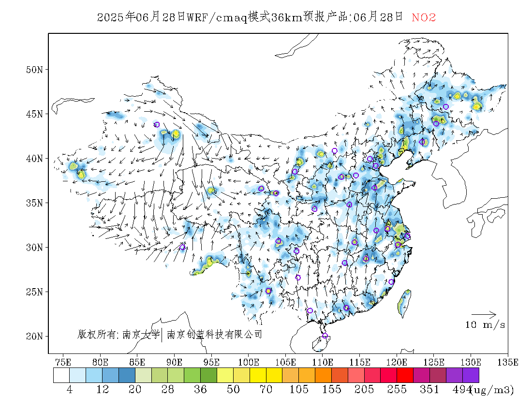Click the 130E longitude label
The image size is (532, 411).
pos(471,362)
